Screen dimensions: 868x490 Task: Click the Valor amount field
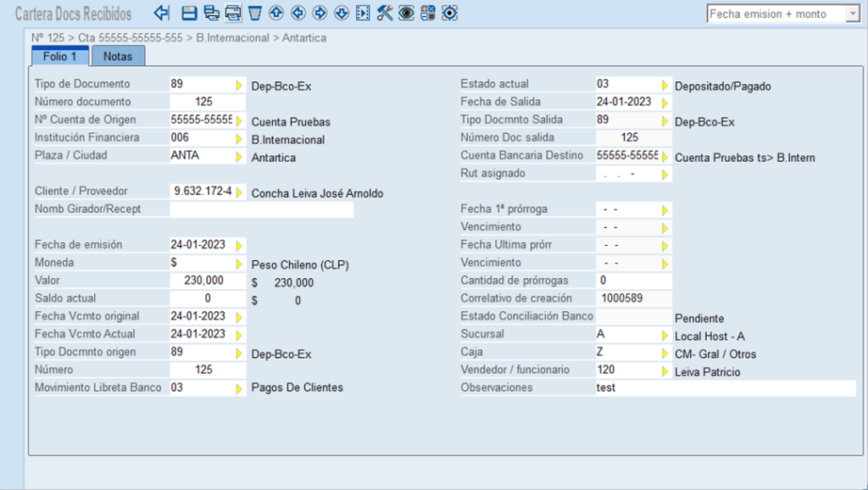(x=208, y=281)
